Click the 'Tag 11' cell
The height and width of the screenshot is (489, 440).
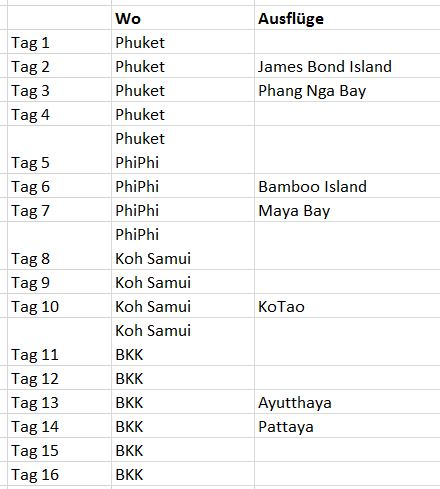click(x=59, y=342)
